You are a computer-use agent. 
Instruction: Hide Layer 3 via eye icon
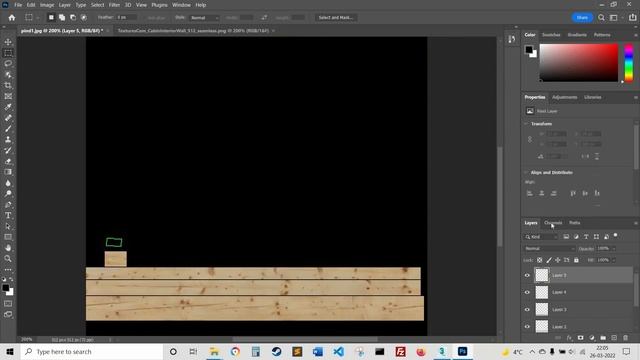(527, 309)
